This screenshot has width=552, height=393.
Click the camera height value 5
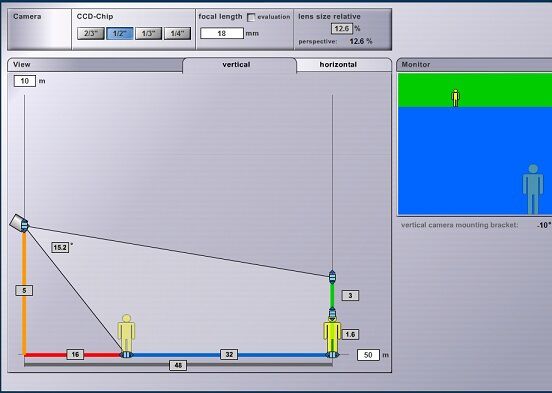click(24, 291)
